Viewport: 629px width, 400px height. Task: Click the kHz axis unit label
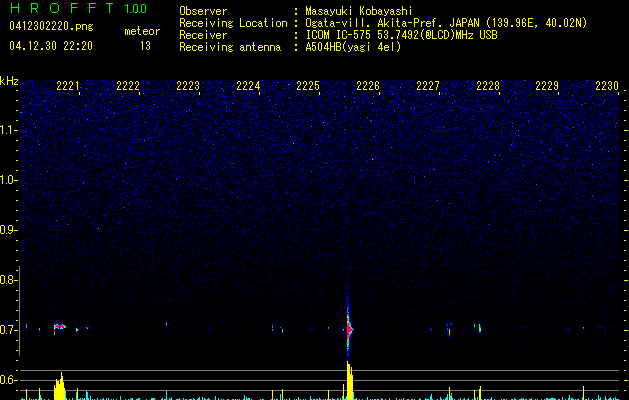(x=9, y=81)
